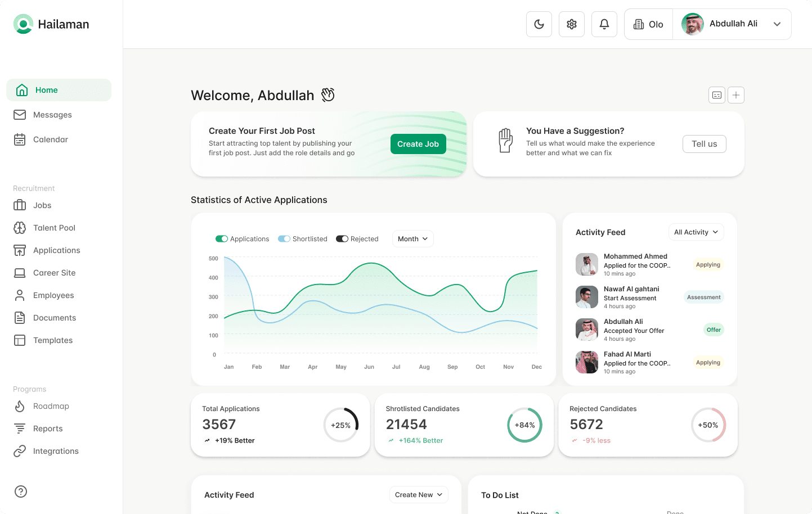Image resolution: width=812 pixels, height=514 pixels.
Task: Click Fahad Al Marti's avatar thumbnail
Action: pos(587,362)
